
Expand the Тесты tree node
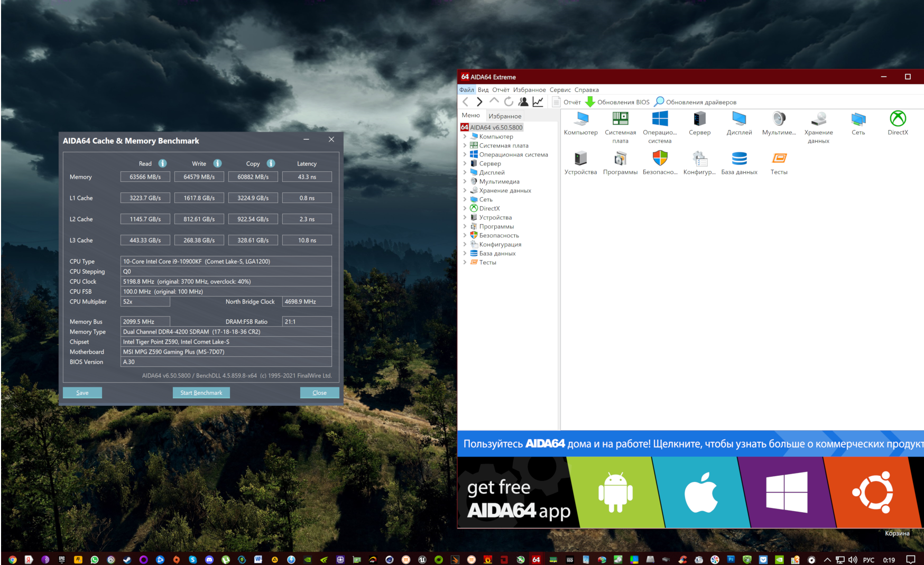pyautogui.click(x=465, y=262)
